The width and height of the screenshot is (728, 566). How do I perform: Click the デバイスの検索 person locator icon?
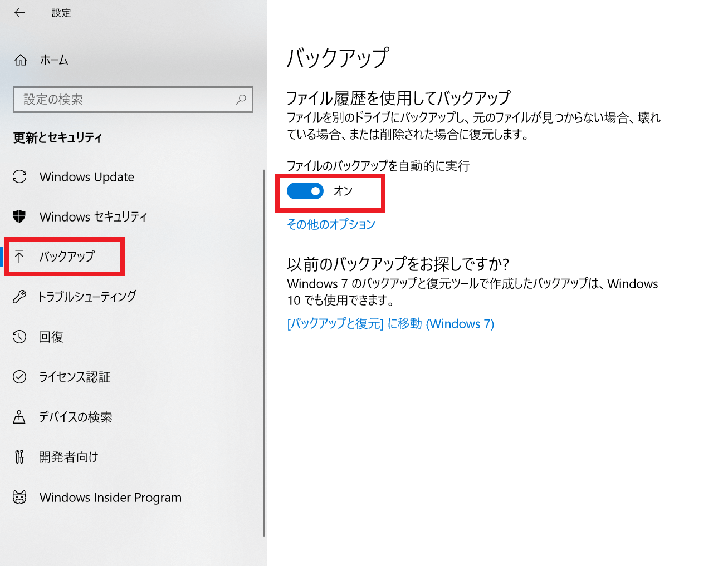[19, 417]
